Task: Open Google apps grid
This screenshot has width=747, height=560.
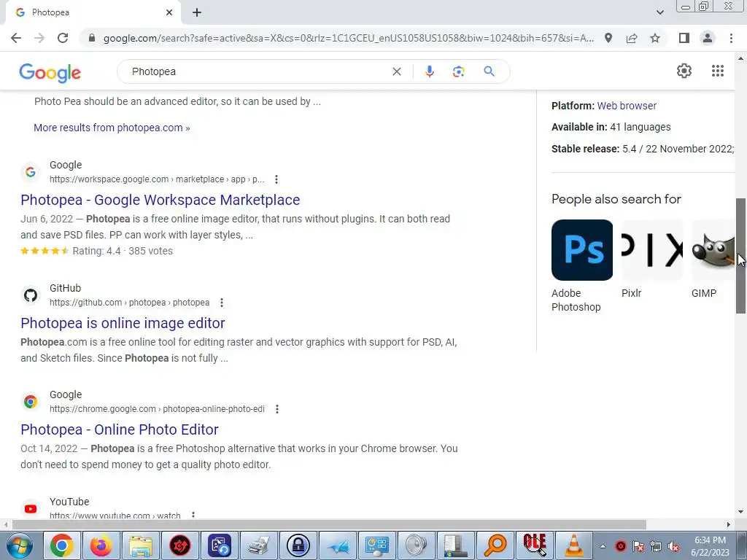Action: [x=718, y=71]
